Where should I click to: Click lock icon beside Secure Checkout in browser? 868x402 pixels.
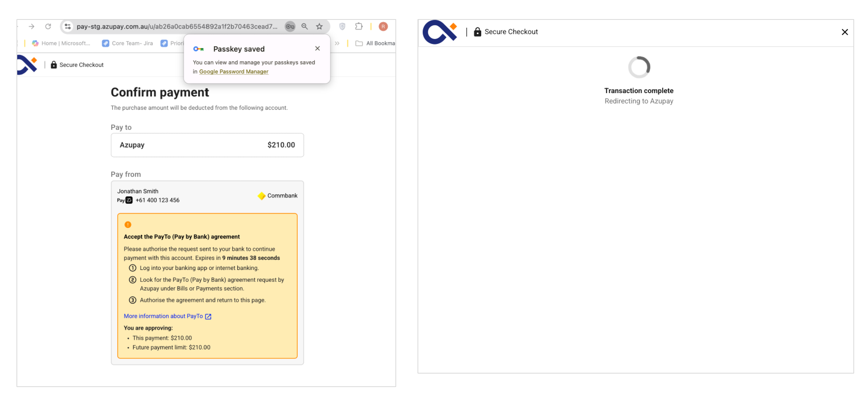coord(54,65)
